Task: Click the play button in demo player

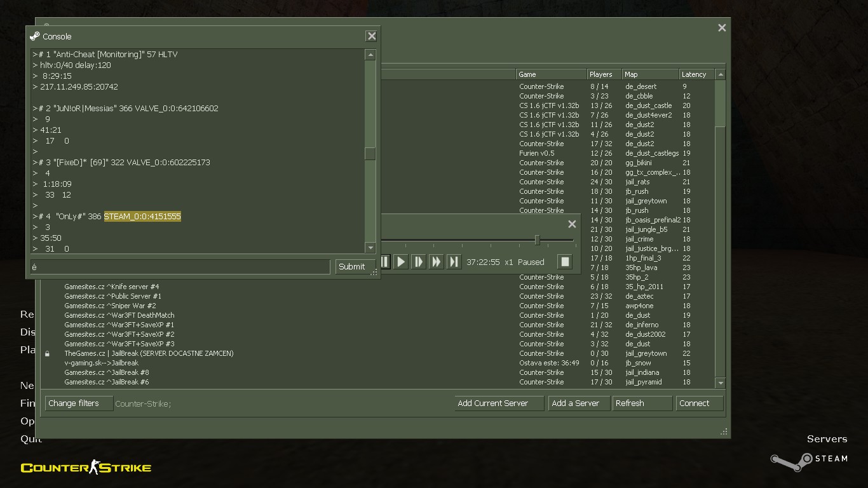Action: 401,262
